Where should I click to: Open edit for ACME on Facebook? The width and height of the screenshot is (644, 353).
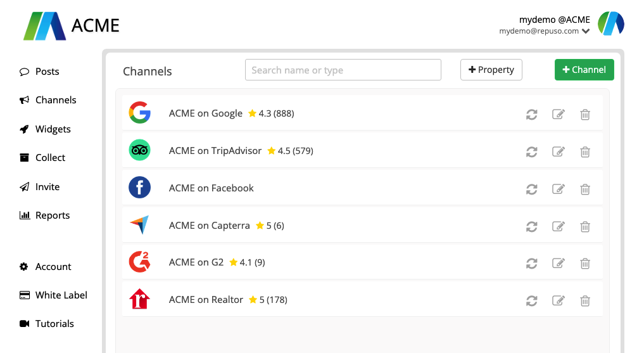coord(558,189)
